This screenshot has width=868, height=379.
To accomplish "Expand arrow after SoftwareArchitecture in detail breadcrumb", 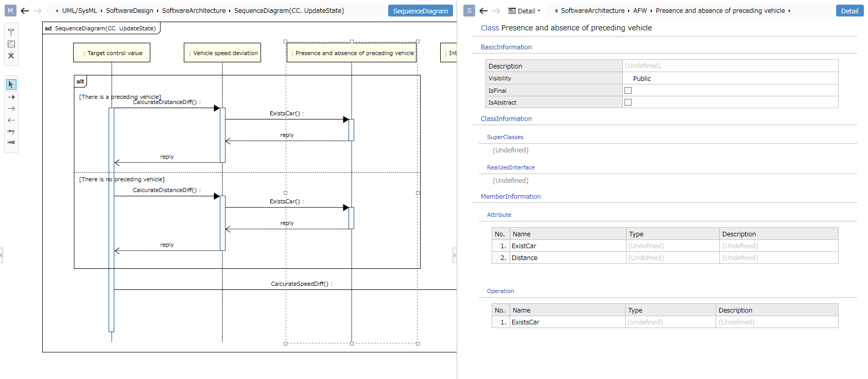I will tap(629, 11).
